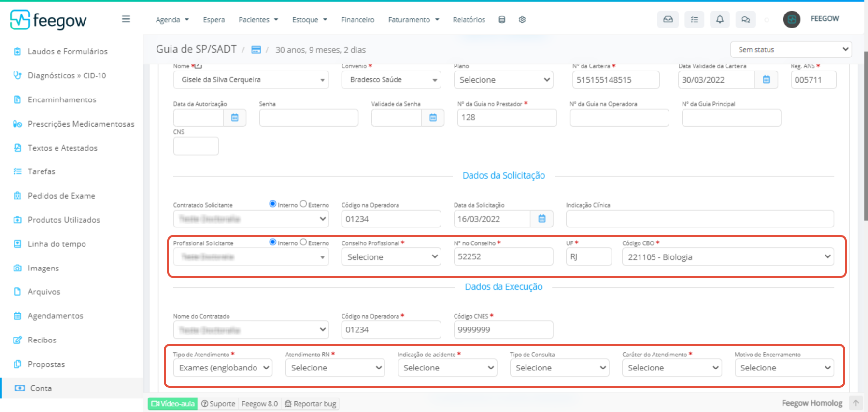Open the Plano dropdown
The width and height of the screenshot is (868, 412).
[503, 80]
